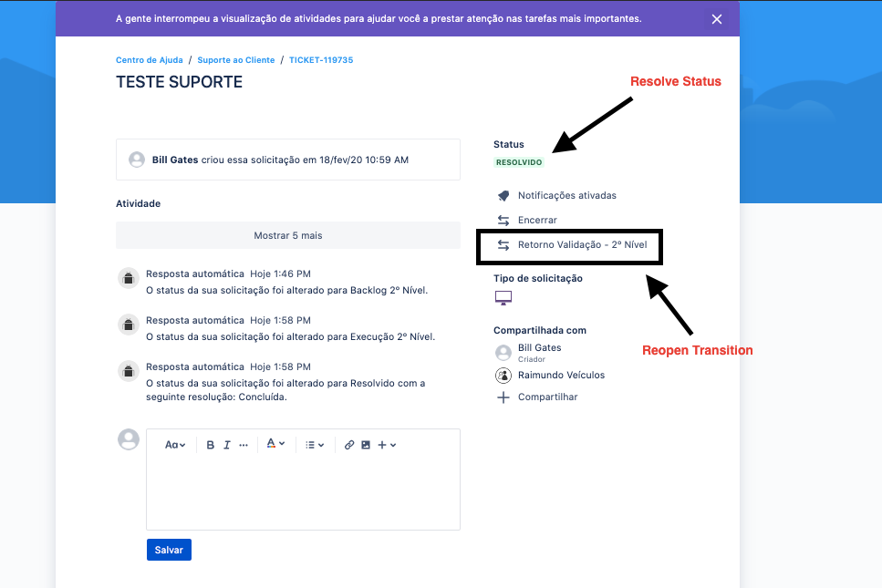Close the purple notification banner
The width and height of the screenshot is (882, 588).
(x=717, y=19)
